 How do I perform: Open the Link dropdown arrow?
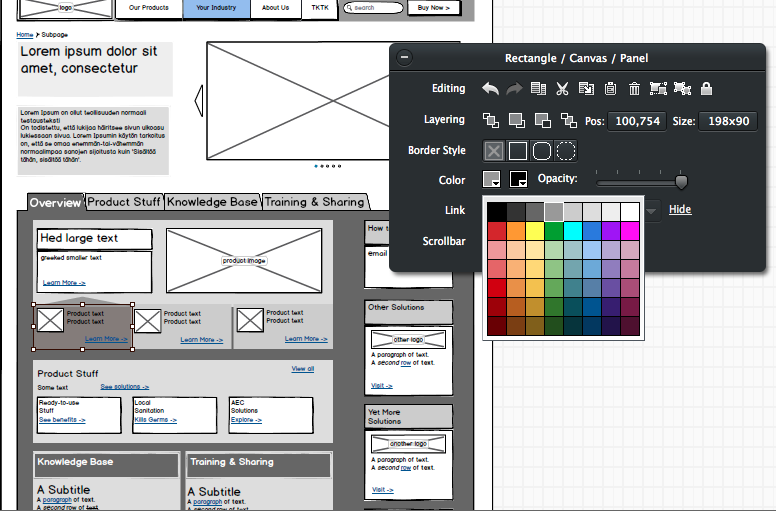coord(652,211)
